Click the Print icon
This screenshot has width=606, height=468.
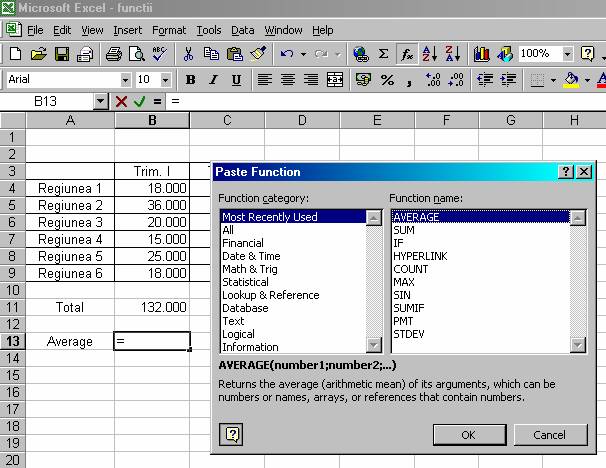[113, 54]
